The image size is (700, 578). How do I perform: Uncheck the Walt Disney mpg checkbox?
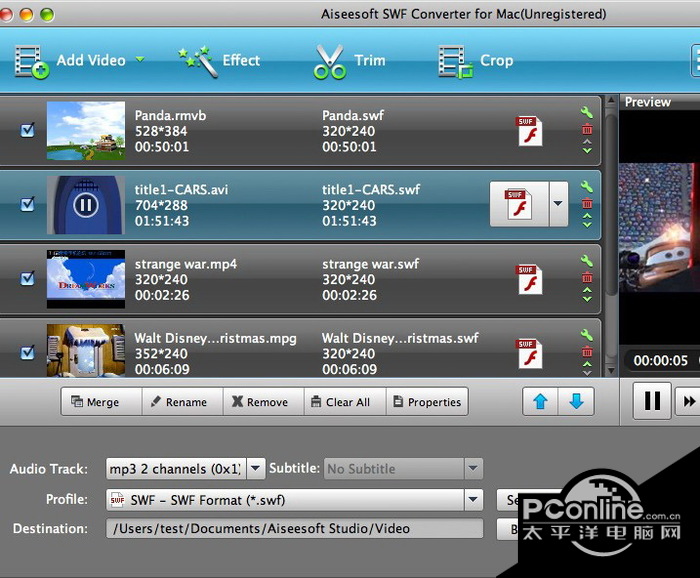click(27, 353)
